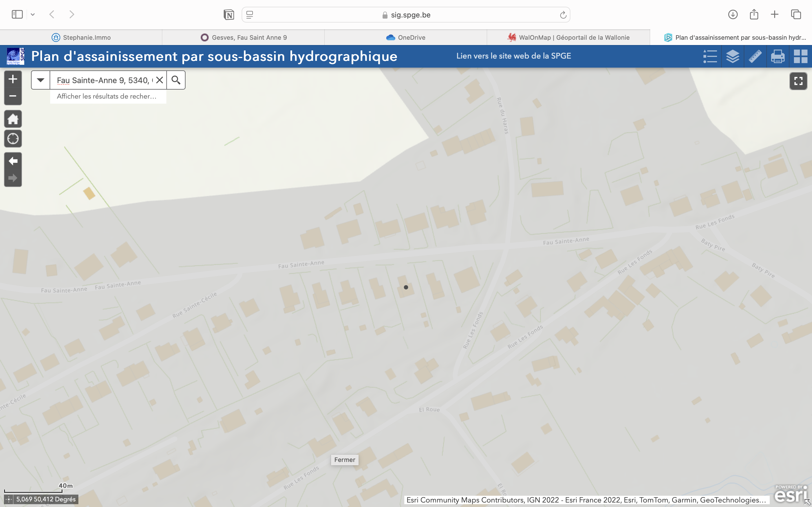Open the Measurement ruler tool
The image size is (812, 507).
click(x=755, y=56)
